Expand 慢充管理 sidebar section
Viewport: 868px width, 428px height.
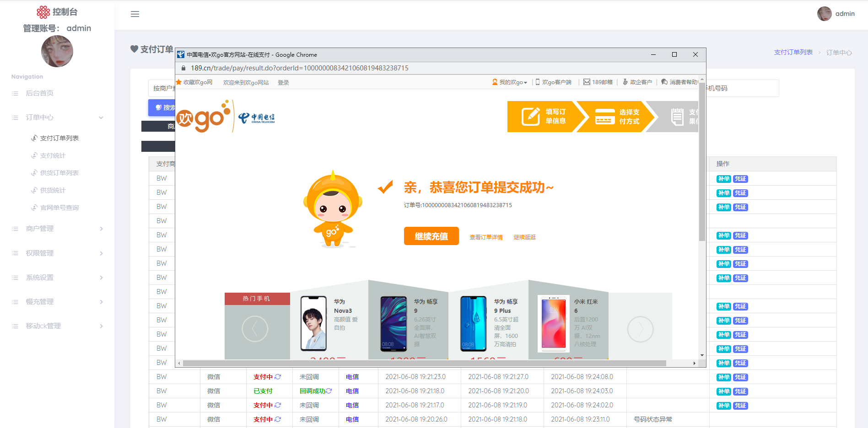(x=57, y=302)
